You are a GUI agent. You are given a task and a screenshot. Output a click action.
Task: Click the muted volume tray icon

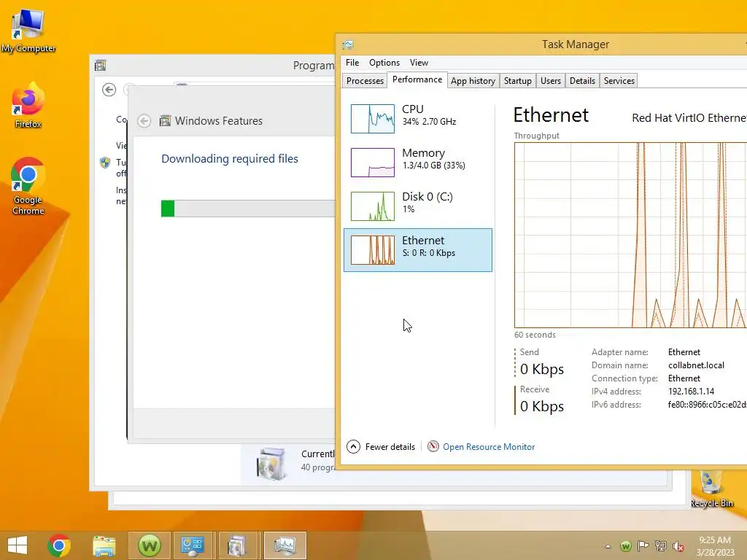[678, 547]
